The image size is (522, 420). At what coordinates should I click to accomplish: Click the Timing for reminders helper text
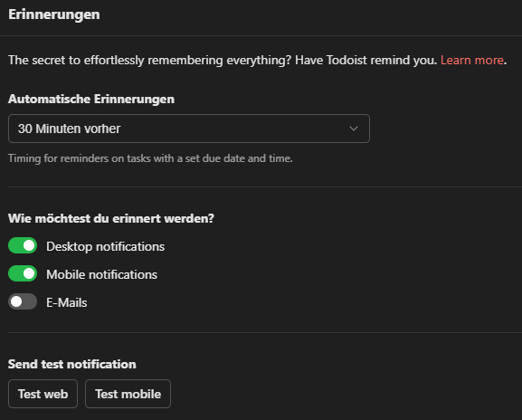[150, 158]
